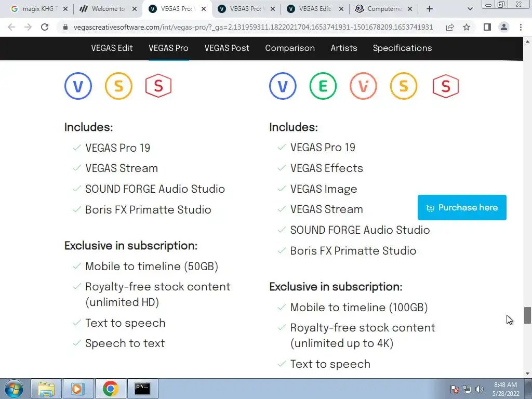Open the Comparison navigation item

pos(290,48)
